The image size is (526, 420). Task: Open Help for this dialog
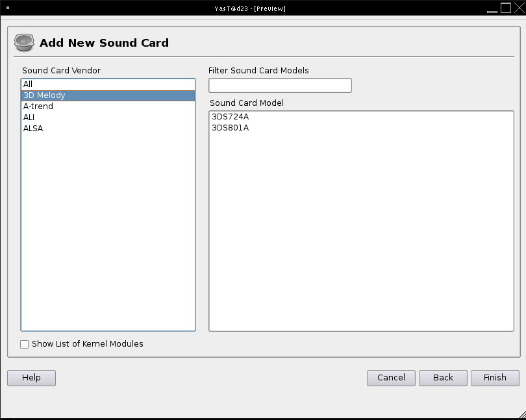(x=31, y=378)
